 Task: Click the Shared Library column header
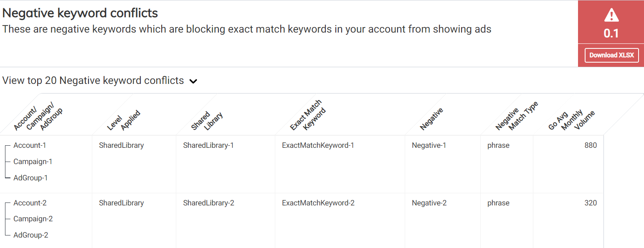[207, 121]
